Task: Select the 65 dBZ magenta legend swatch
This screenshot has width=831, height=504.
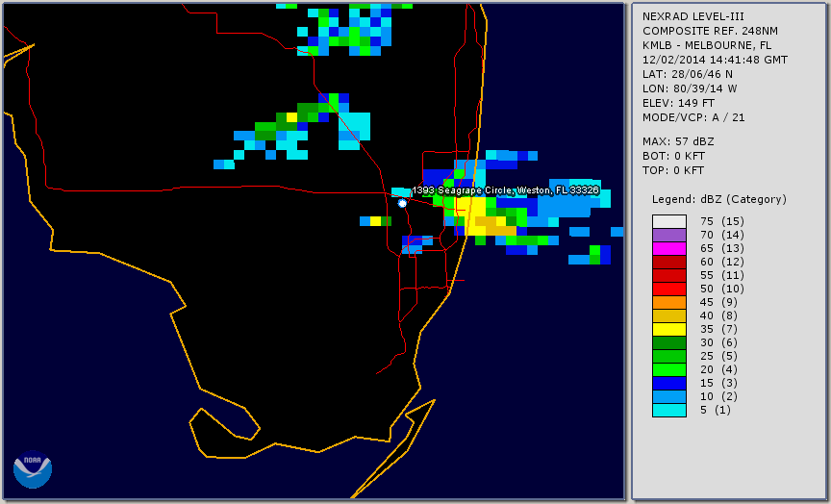Action: pyautogui.click(x=669, y=248)
